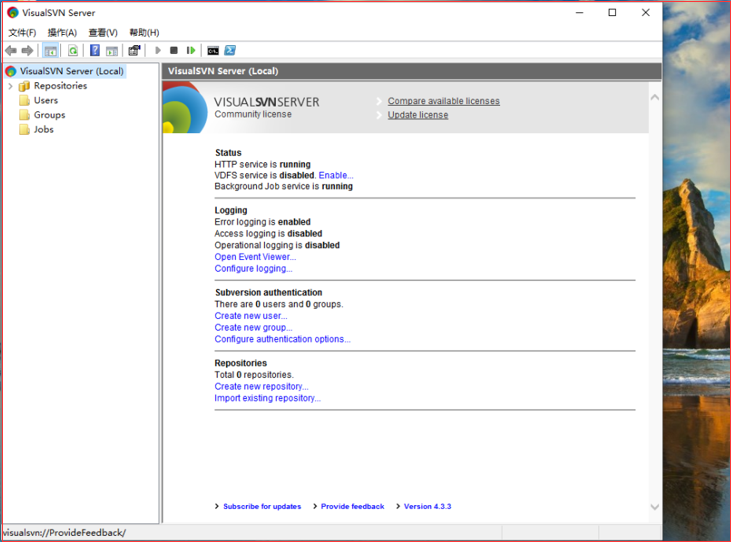Click Enable... for VDFS service
The image size is (731, 542).
tap(336, 175)
